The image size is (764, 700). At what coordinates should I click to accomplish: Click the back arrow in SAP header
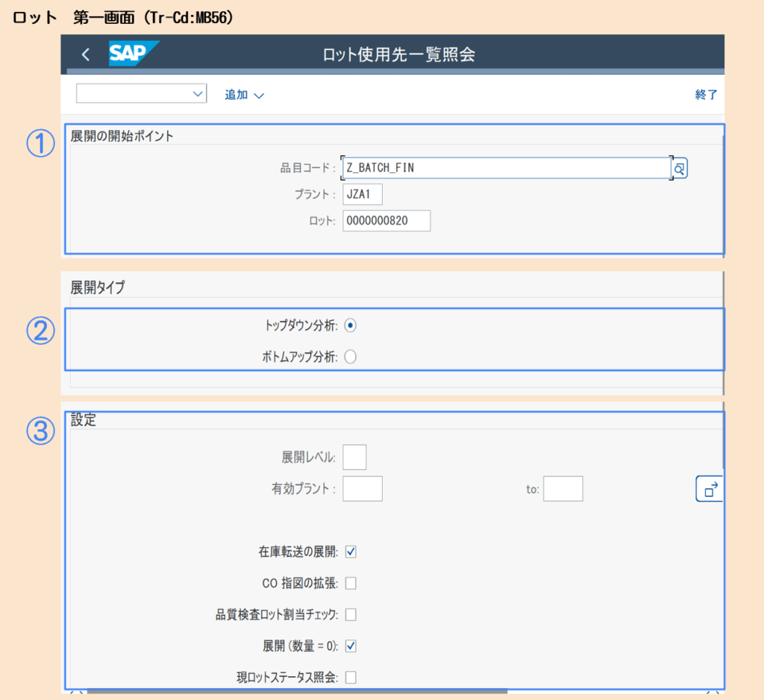tap(86, 54)
